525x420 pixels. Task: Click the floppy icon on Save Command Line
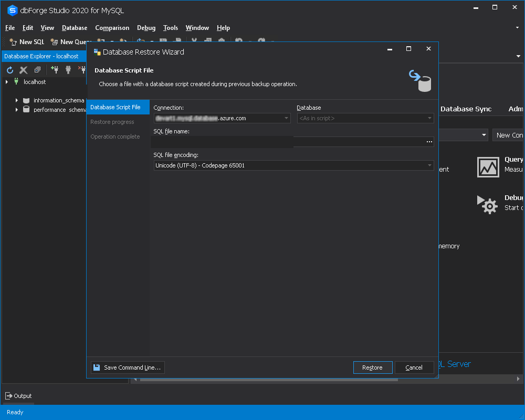(x=97, y=367)
